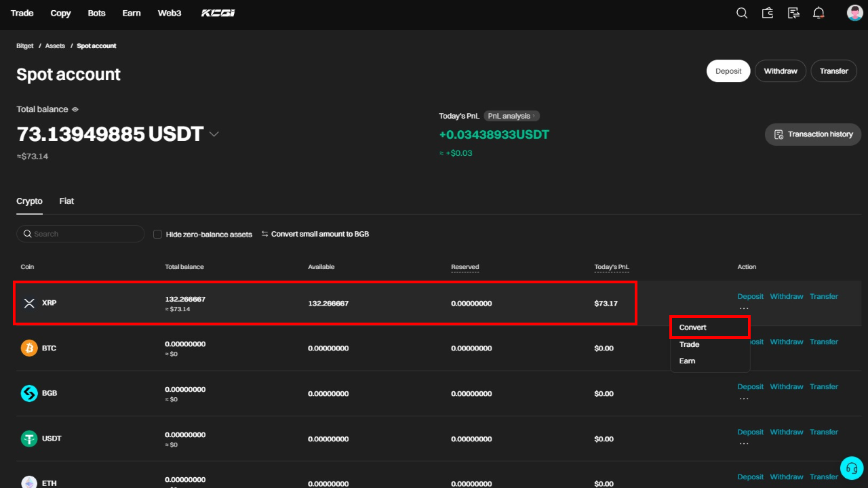Select Earn in the XRP popup menu
868x488 pixels.
pos(710,361)
